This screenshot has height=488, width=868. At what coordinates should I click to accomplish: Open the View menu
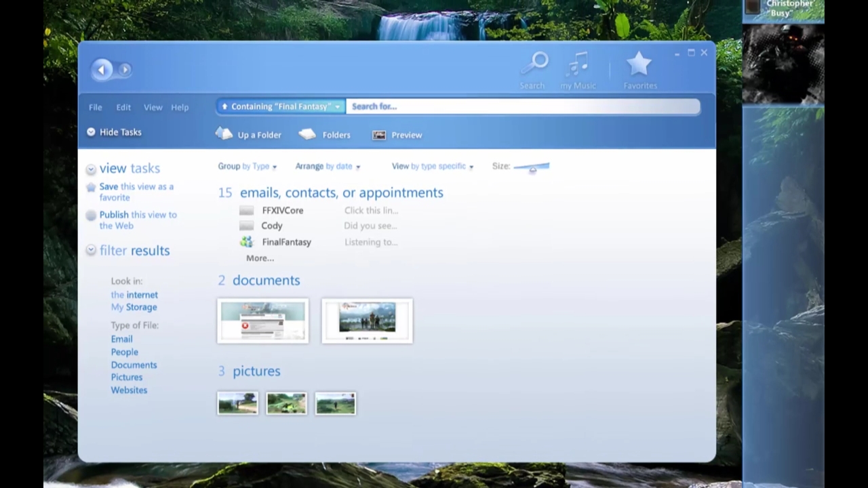coord(153,107)
